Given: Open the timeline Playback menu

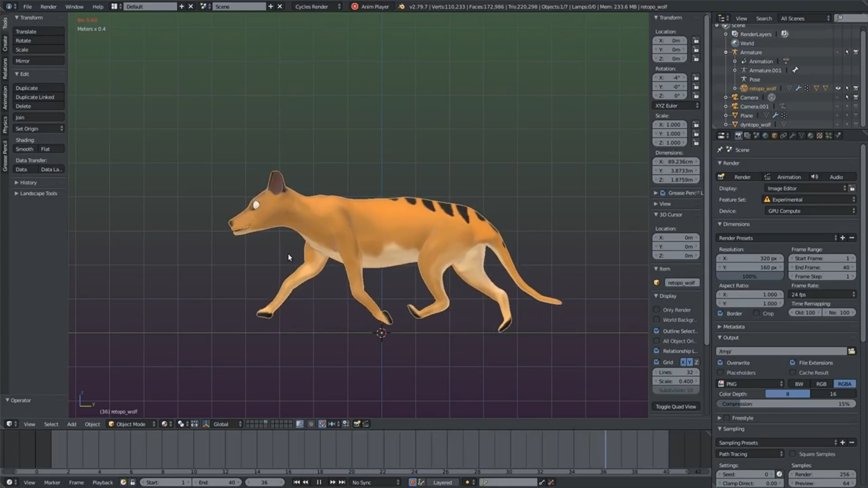Looking at the screenshot, I should click(103, 482).
